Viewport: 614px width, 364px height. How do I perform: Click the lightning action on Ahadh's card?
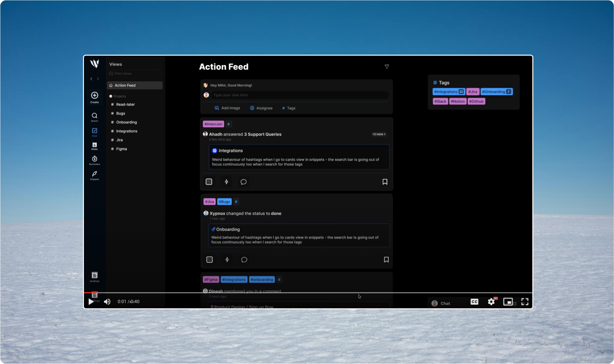click(x=227, y=182)
